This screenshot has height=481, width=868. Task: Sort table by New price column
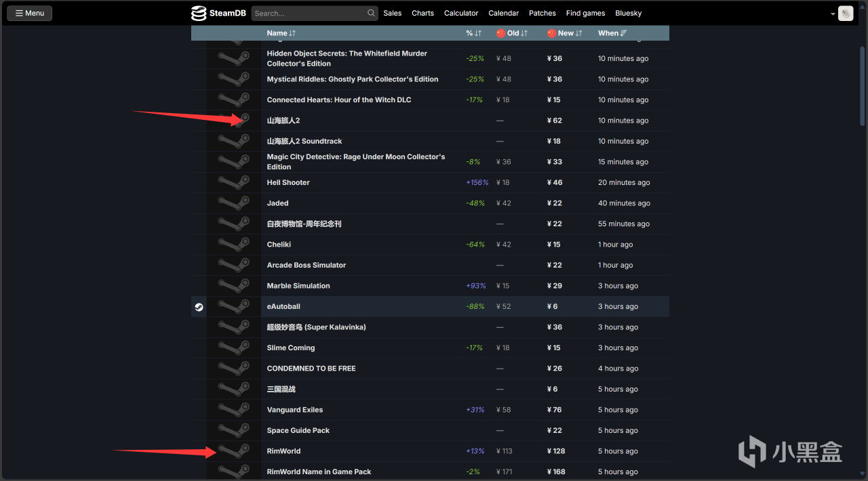(565, 33)
